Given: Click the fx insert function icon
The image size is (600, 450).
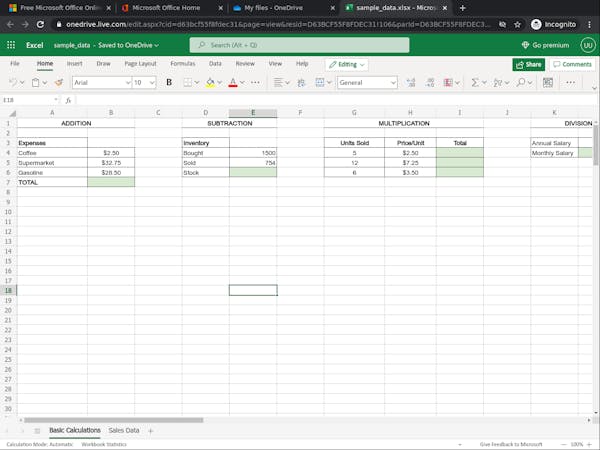Looking at the screenshot, I should pos(68,100).
